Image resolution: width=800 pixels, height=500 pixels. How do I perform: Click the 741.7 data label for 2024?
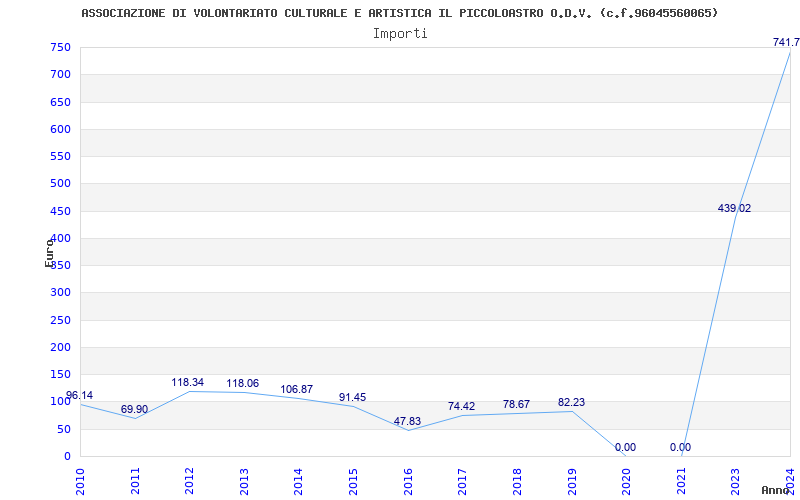pyautogui.click(x=785, y=42)
